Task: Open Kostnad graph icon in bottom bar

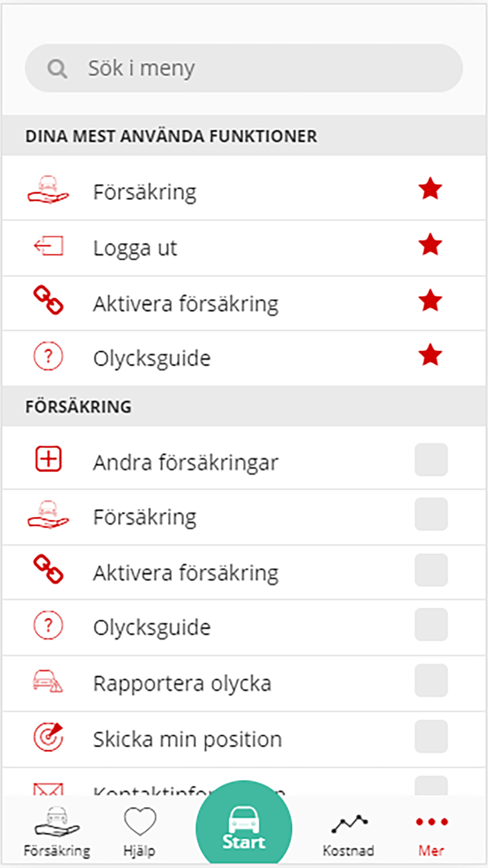Action: [349, 824]
